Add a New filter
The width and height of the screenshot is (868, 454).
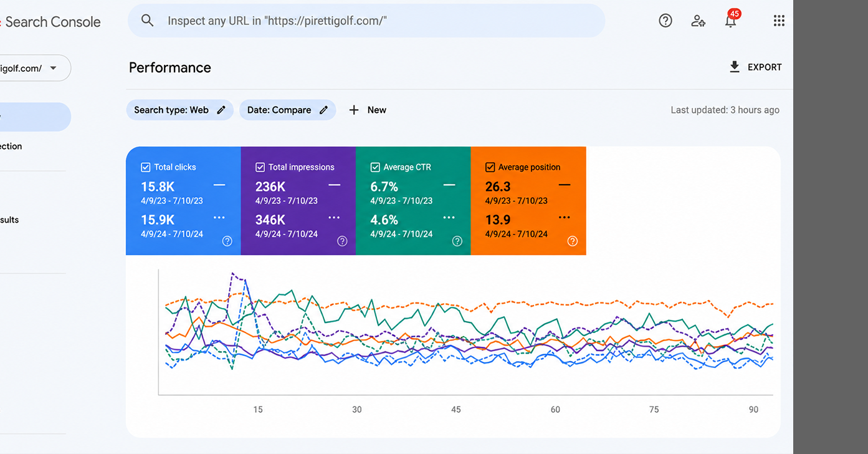[368, 110]
